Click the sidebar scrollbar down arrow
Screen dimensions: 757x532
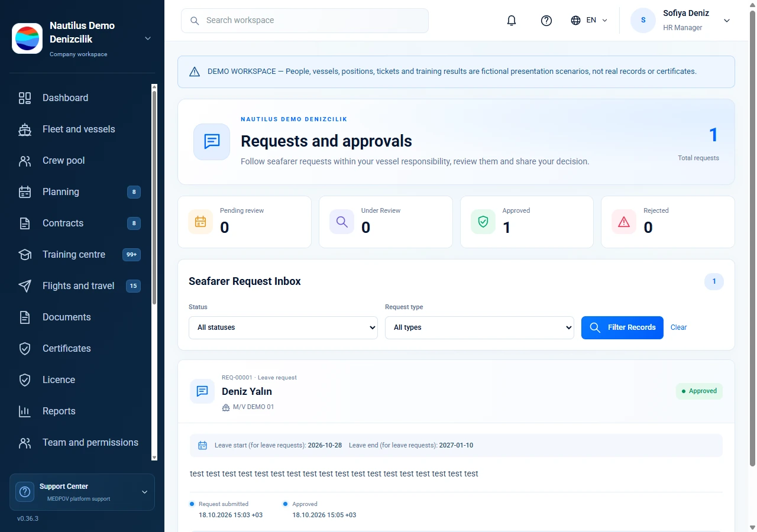tap(154, 457)
